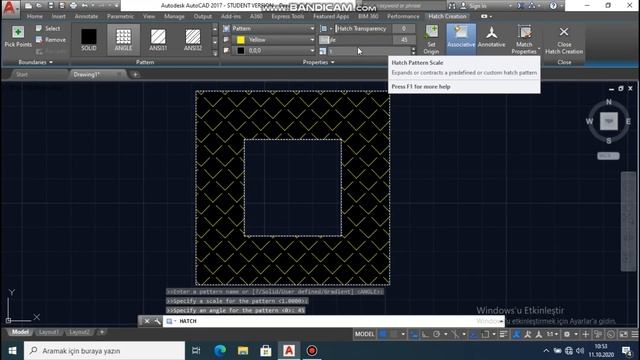Switch to the Model layout tab
The image size is (640, 360).
tap(20, 332)
